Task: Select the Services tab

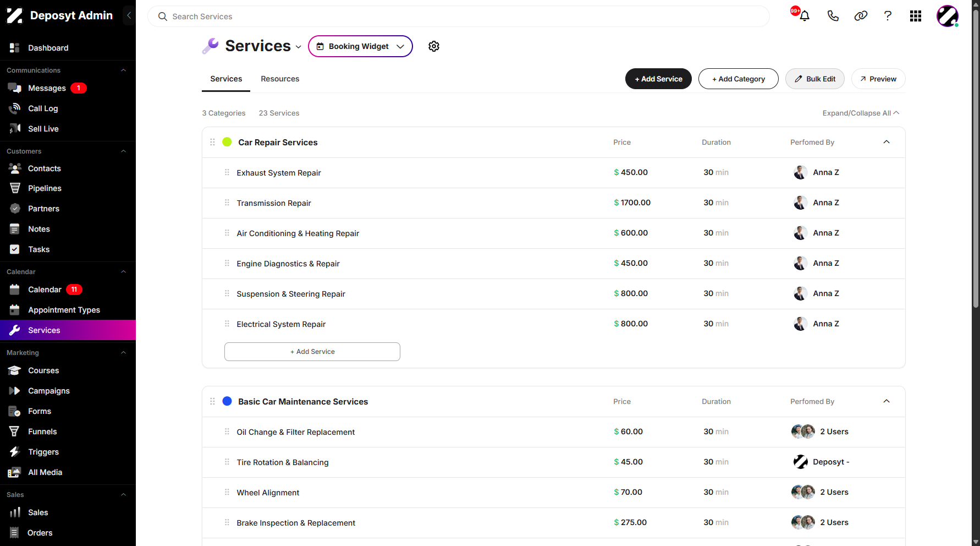Action: point(226,79)
